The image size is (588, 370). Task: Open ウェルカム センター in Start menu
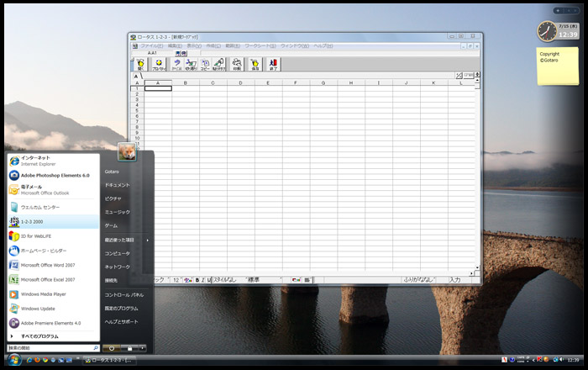54,207
